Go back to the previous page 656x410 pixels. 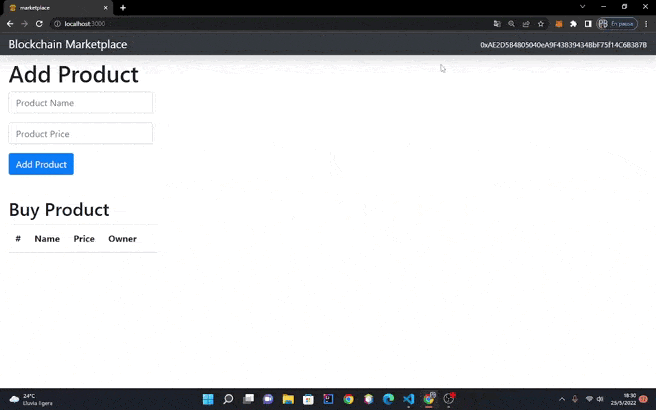[x=10, y=24]
